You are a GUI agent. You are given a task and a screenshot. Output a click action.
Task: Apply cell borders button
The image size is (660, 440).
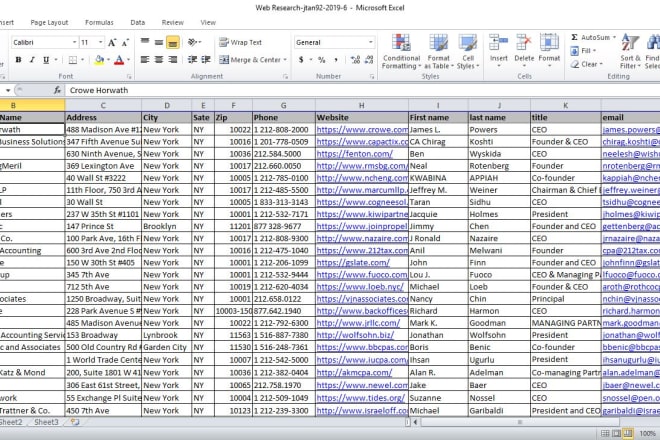point(73,60)
